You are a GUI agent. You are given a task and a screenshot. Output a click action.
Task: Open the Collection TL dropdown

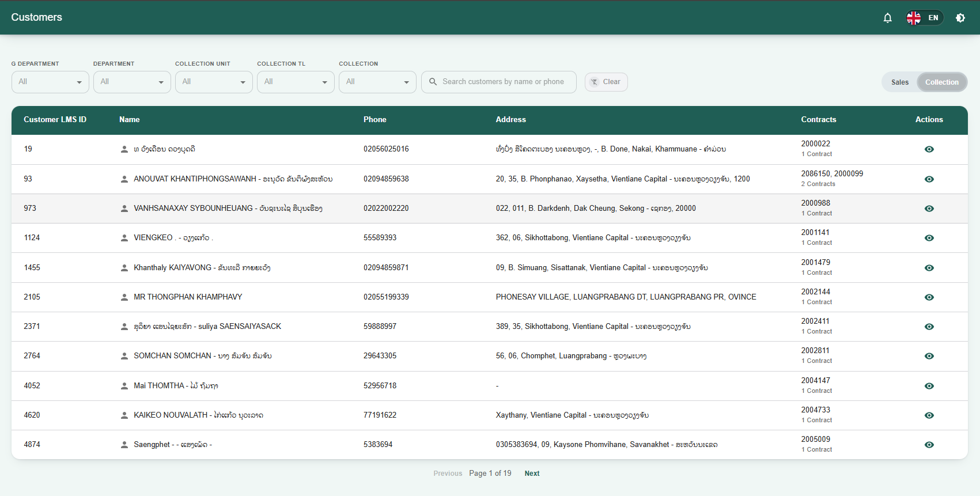(x=296, y=82)
